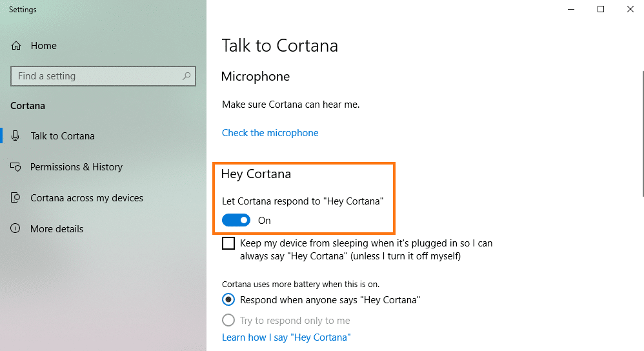Click the More details info icon
Viewport: 644px width, 351px height.
(15, 228)
